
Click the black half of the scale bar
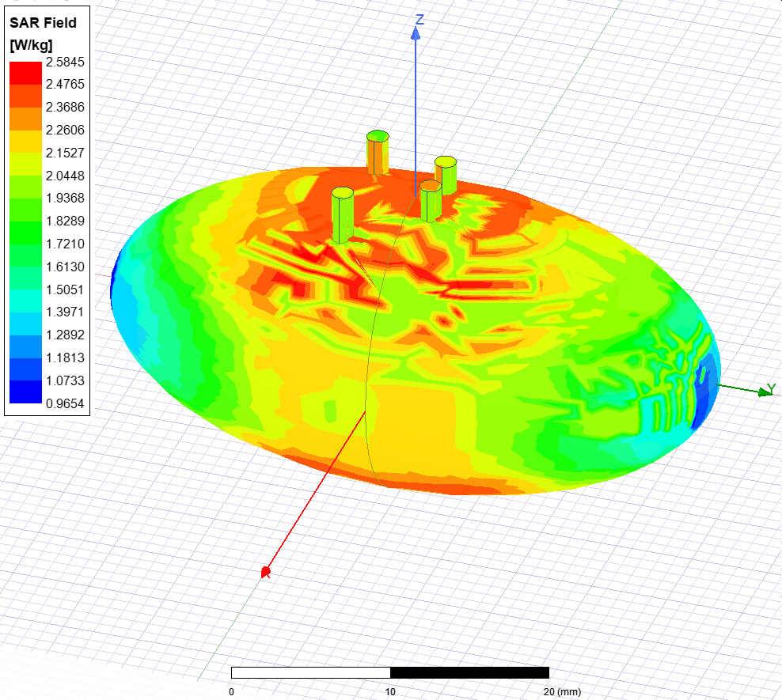pyautogui.click(x=470, y=672)
